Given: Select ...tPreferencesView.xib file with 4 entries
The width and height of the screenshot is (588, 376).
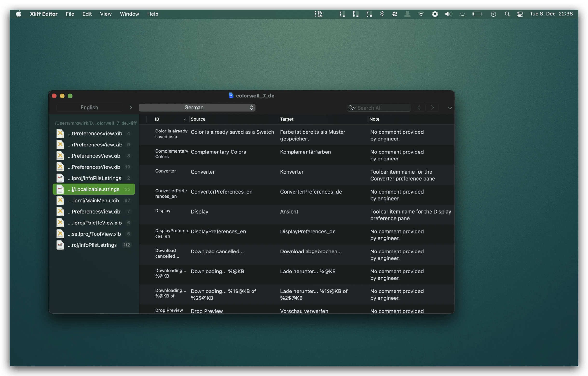Looking at the screenshot, I should (94, 133).
